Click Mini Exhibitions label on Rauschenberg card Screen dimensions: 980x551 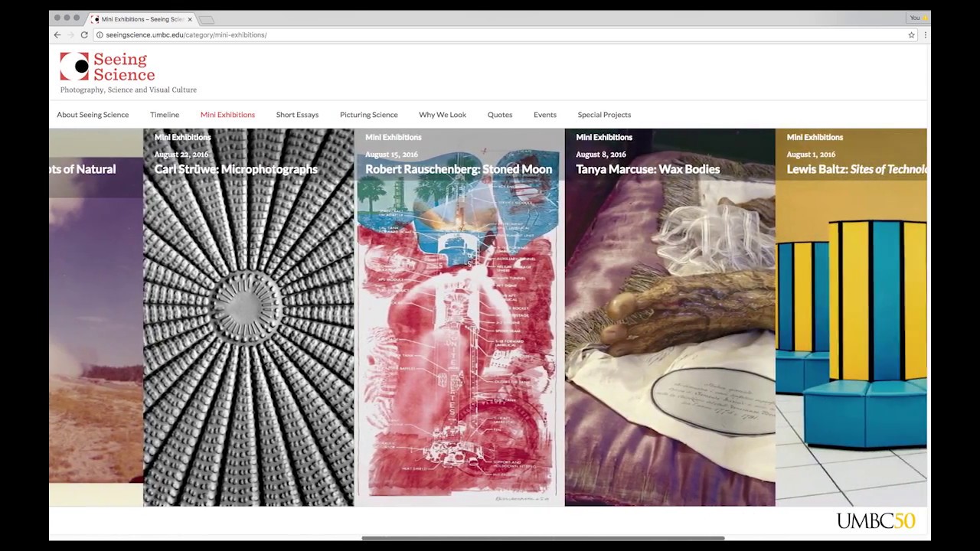point(394,137)
